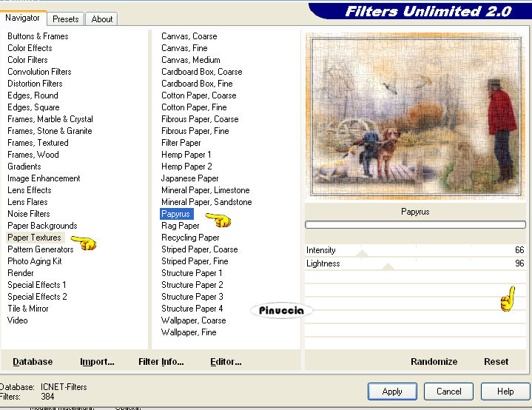Select the Canvas, Medium filter

pos(191,60)
